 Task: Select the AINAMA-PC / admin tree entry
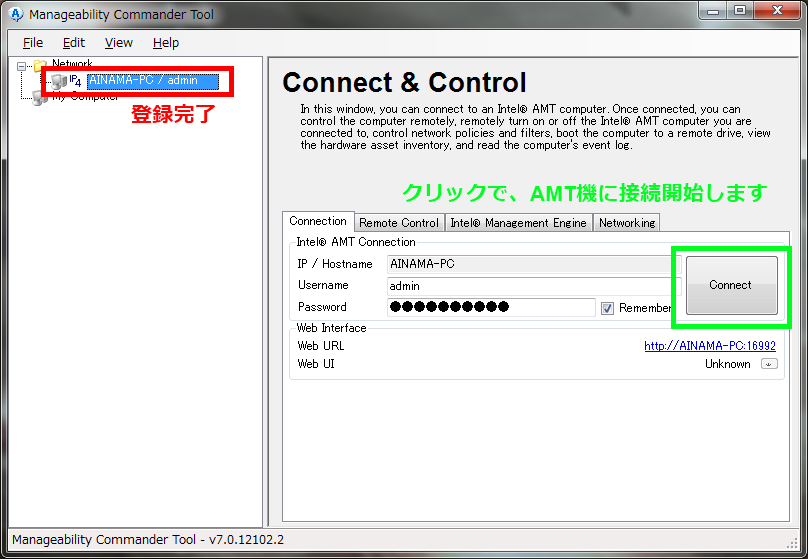tap(153, 81)
